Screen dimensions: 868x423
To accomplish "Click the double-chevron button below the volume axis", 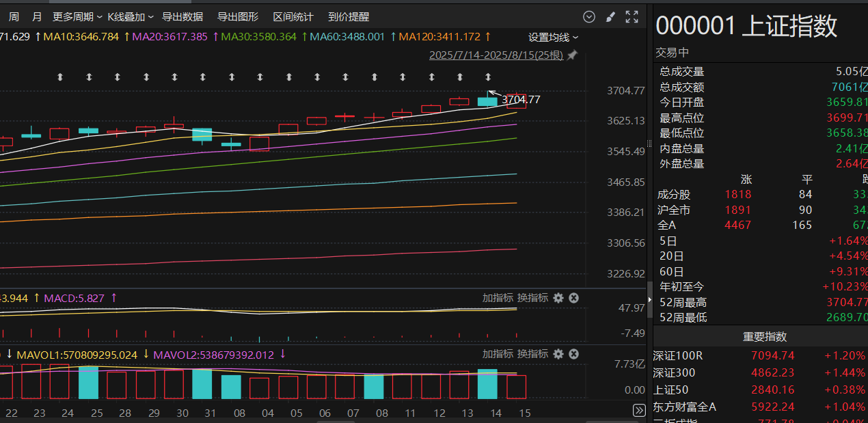I will 639,410.
